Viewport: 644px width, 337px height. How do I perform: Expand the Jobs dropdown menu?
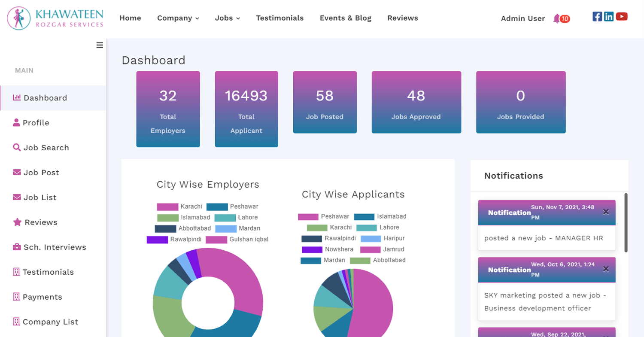[227, 18]
